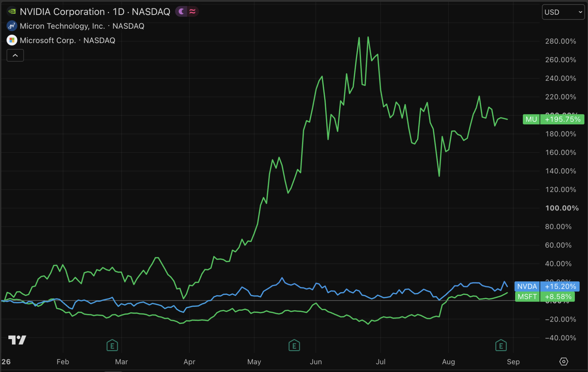
Task: Open chart settings gear in bottom corner
Action: [564, 362]
